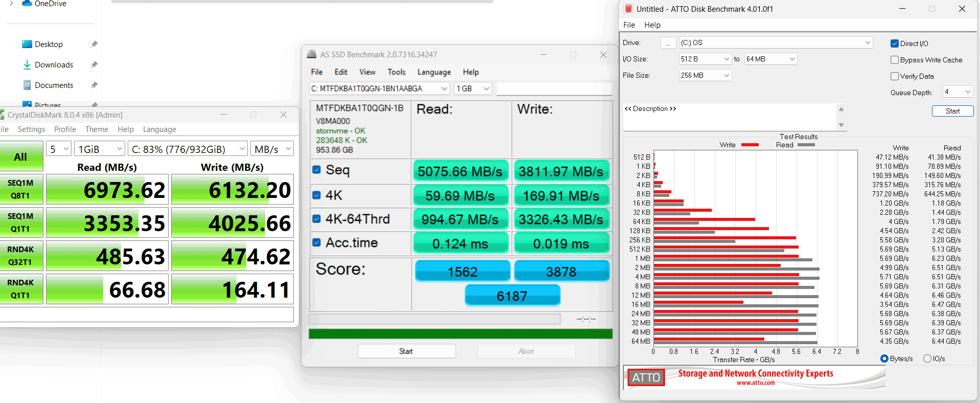Open the I/O Size 64 MB dropdown
The image size is (980, 403).
coord(771,59)
